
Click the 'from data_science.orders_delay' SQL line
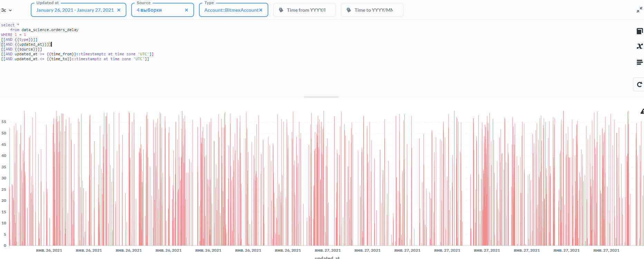click(44, 30)
